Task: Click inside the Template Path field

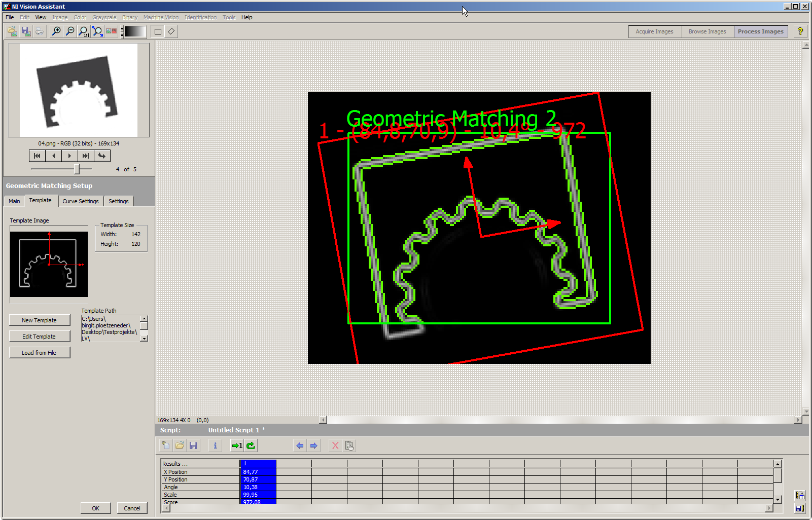Action: [111, 328]
